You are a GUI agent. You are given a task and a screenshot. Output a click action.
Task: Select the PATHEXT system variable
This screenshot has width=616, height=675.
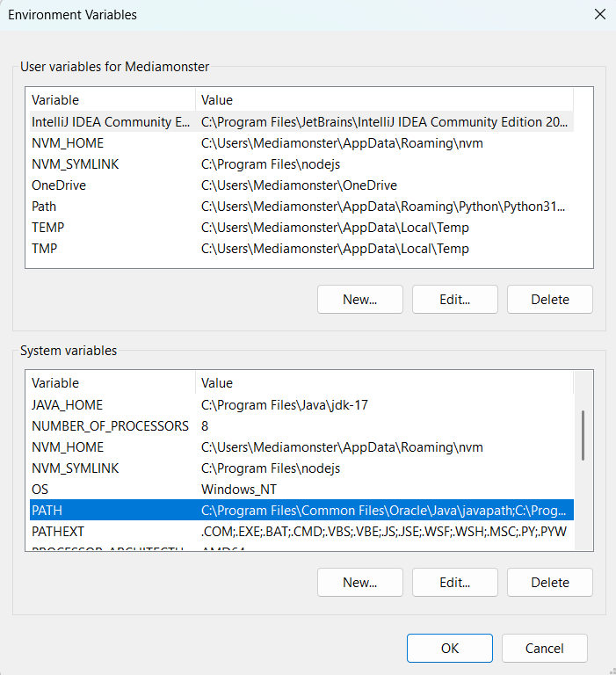[301, 531]
